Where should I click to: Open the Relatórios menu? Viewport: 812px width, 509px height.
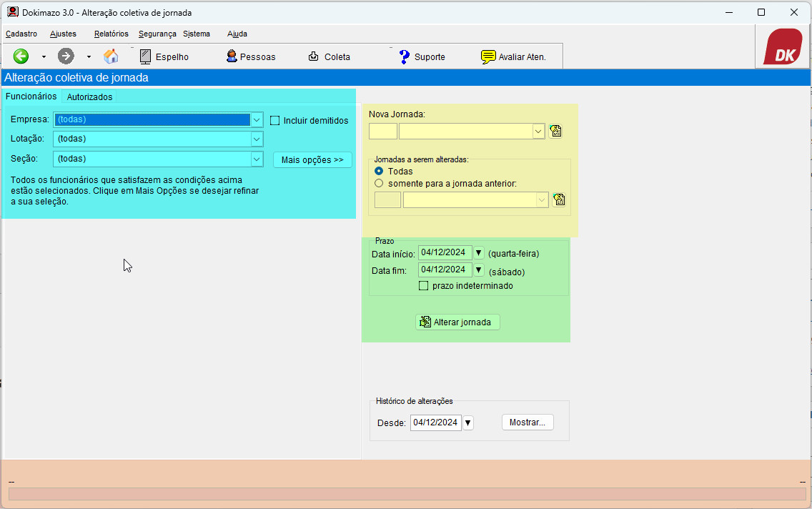coord(111,34)
